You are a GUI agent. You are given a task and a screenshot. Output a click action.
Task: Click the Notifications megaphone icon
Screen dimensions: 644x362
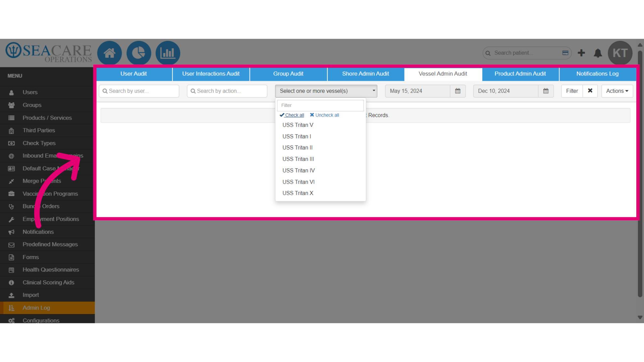11,232
